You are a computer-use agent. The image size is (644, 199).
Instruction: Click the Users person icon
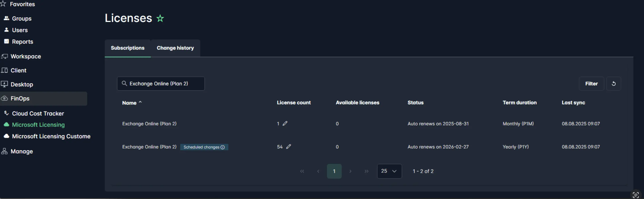coord(6,30)
